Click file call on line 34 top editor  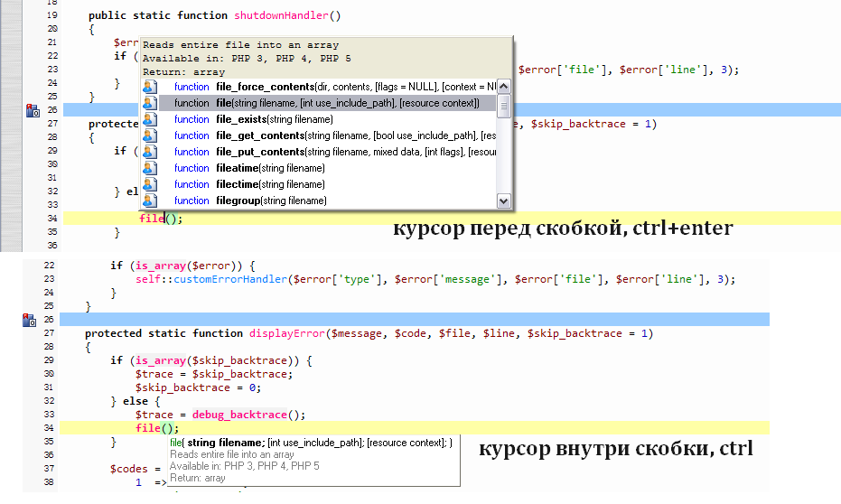coord(152,219)
